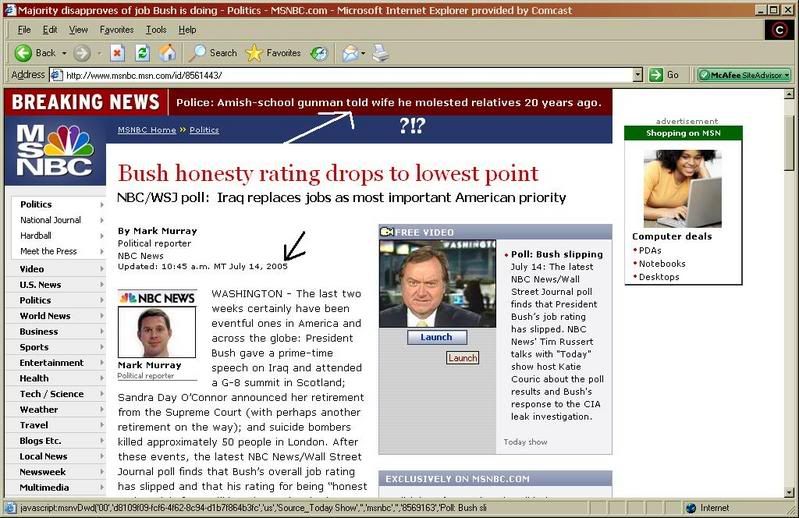Viewport: 799px width, 518px height.
Task: Expand the World News sidebar arrow
Action: point(101,316)
